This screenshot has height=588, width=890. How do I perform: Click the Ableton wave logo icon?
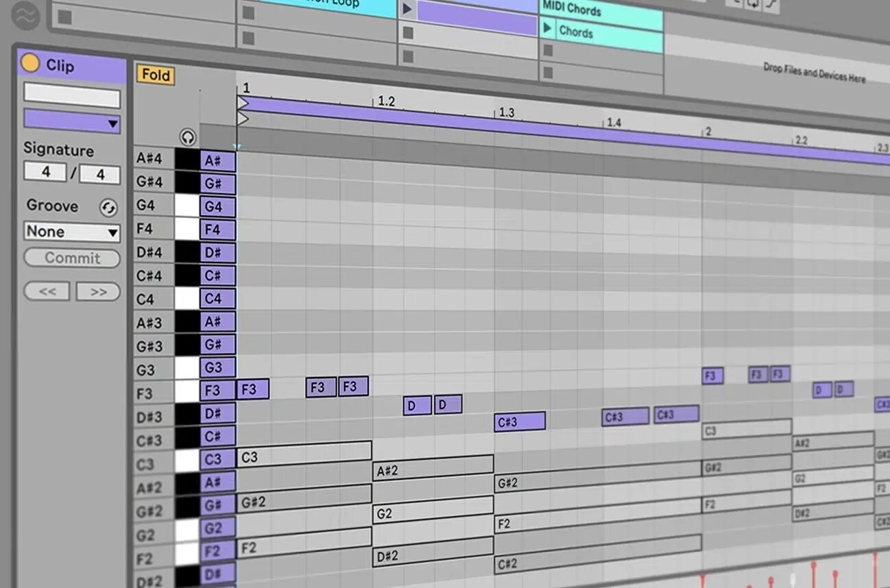pyautogui.click(x=26, y=15)
